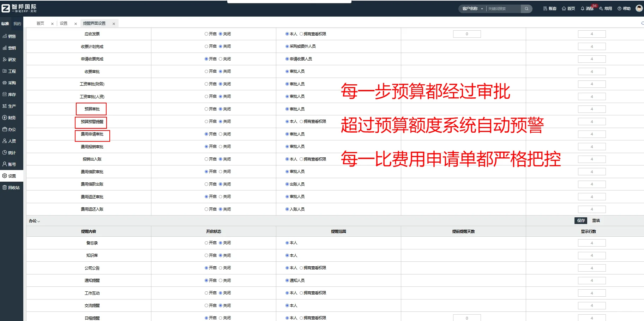Open the 人资 HR module icon
The image size is (644, 321).
click(x=5, y=141)
